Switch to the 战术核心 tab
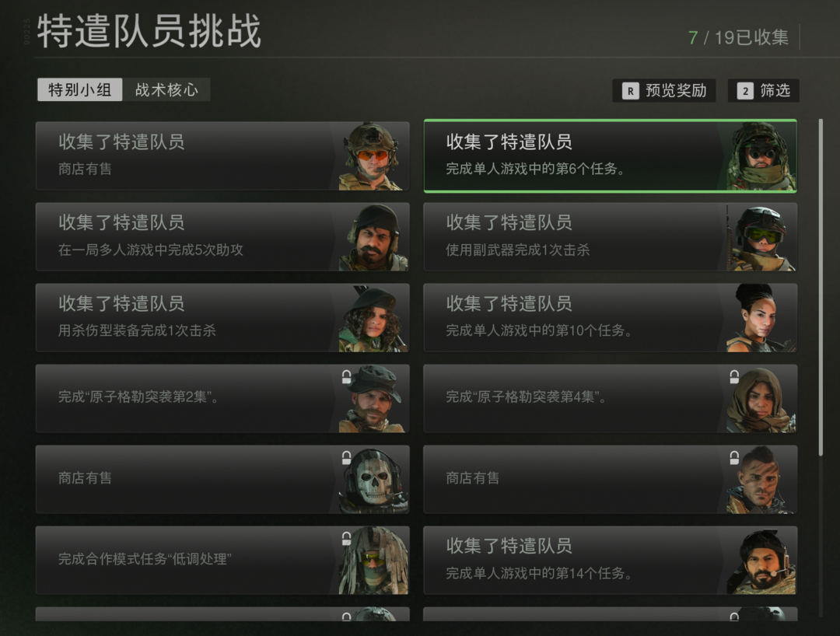This screenshot has height=636, width=840. click(x=166, y=89)
